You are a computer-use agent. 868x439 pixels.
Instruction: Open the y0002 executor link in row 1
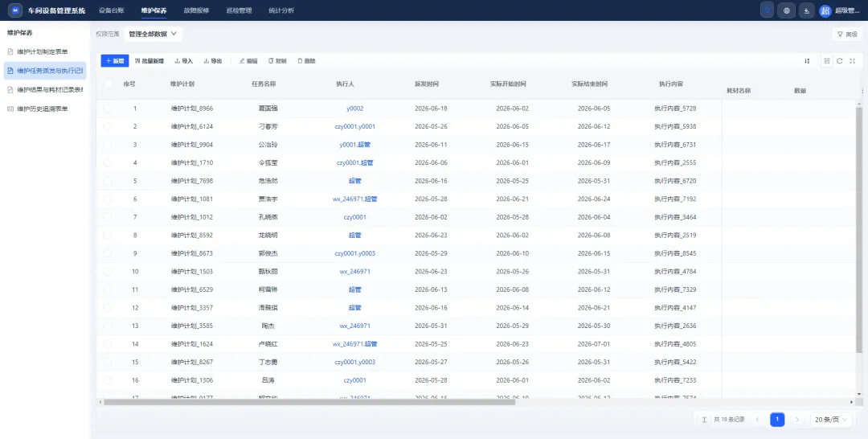coord(355,109)
